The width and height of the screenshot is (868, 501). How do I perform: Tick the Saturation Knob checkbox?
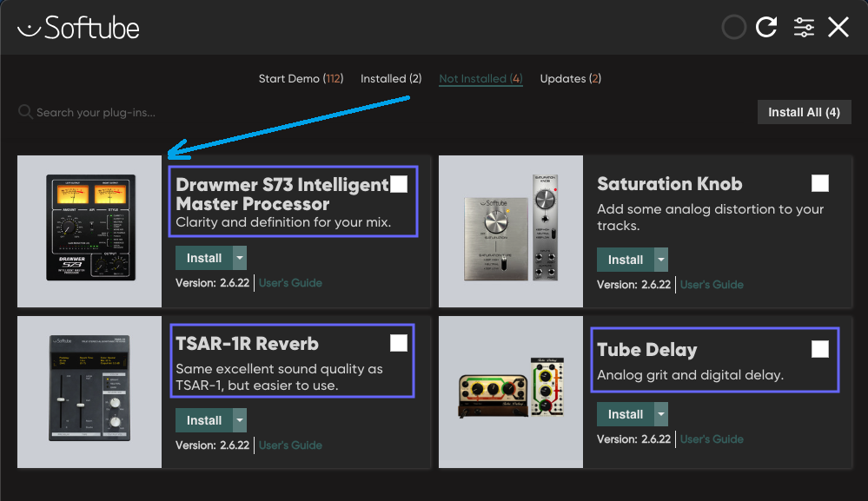click(820, 183)
